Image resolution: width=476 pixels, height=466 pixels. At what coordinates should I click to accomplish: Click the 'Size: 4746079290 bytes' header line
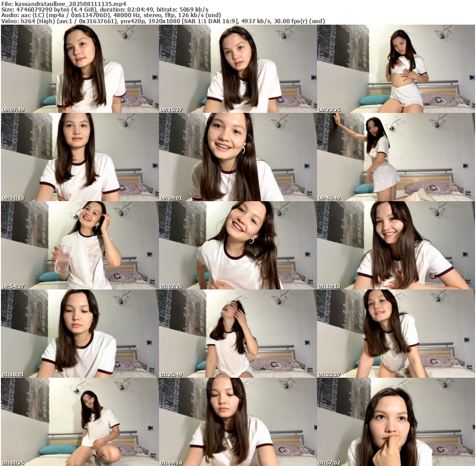tap(105, 10)
